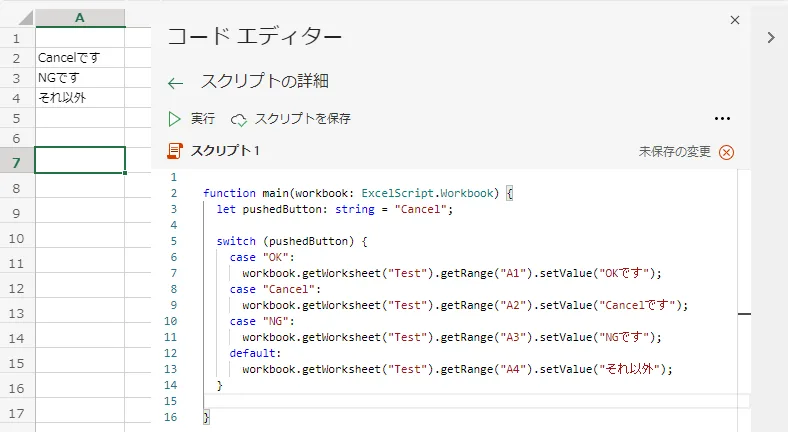Go back using the left arrow icon

(176, 83)
